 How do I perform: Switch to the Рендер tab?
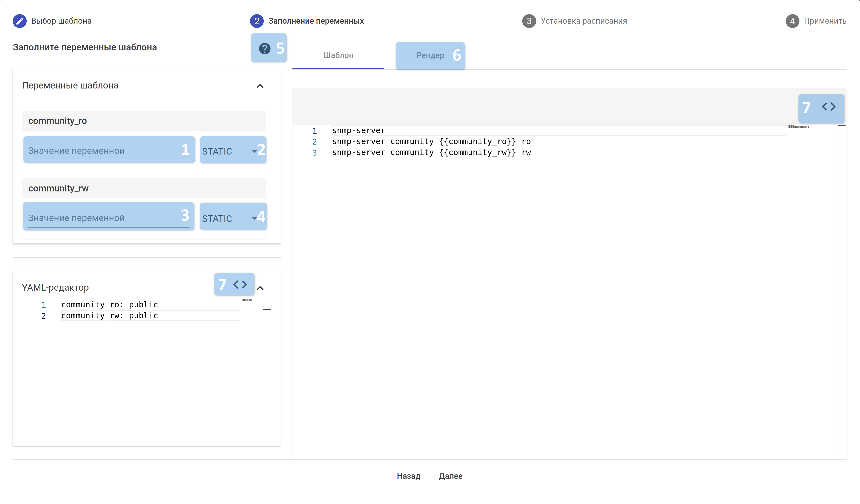[x=430, y=55]
